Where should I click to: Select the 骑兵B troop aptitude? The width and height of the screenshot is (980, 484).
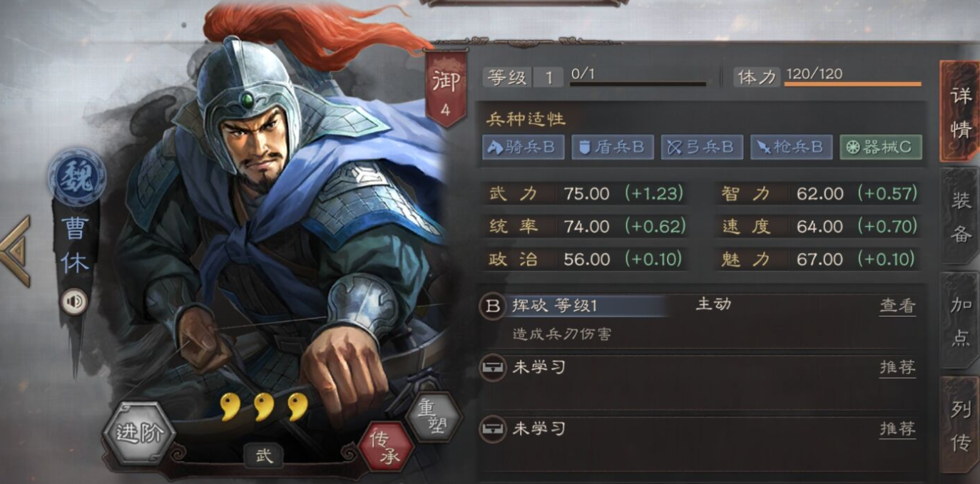523,147
